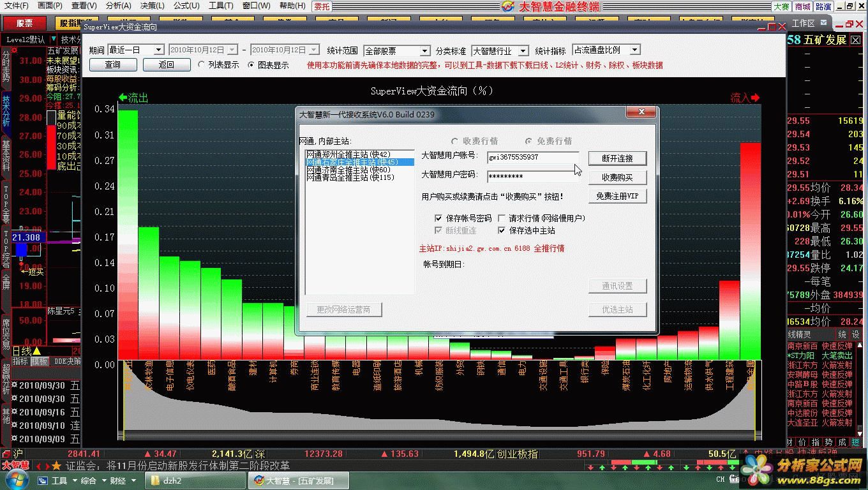The image size is (868, 490).
Task: Select 网通青岛全推主站 server in list
Action: coord(360,177)
